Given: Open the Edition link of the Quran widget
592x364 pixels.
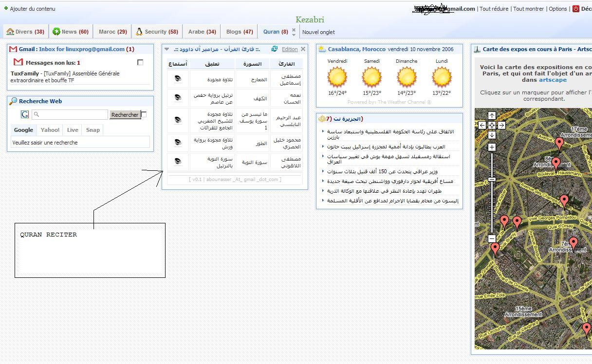Looking at the screenshot, I should click(x=290, y=49).
